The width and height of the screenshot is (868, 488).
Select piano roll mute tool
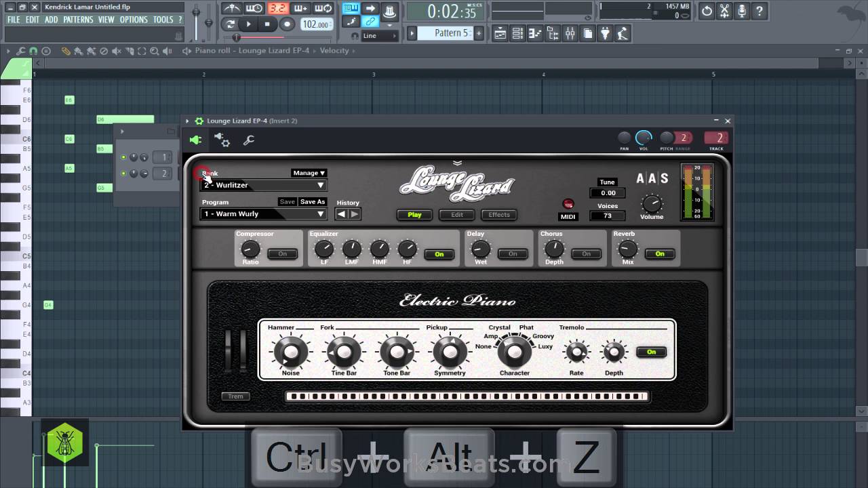116,51
